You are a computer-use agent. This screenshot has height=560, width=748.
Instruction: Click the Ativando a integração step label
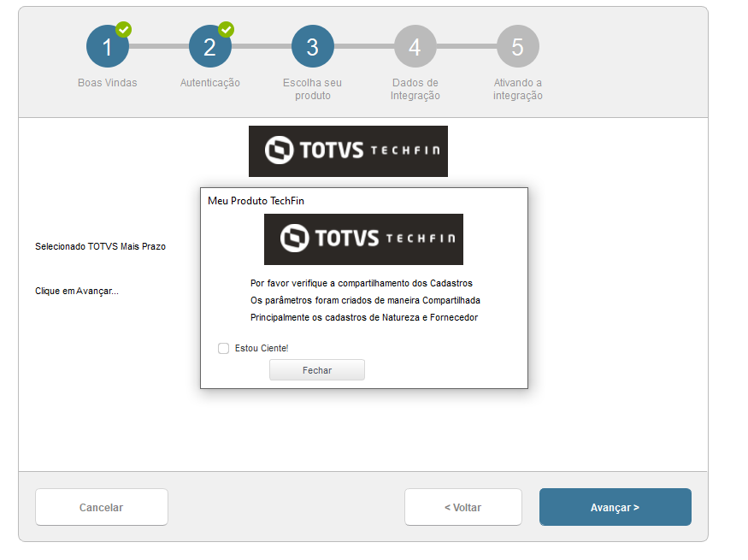[x=517, y=89]
